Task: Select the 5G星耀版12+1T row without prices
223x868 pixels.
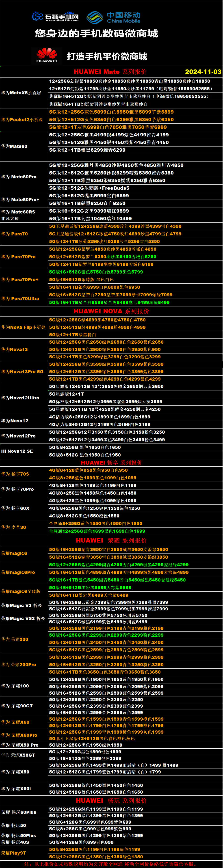Action: [x=67, y=394]
